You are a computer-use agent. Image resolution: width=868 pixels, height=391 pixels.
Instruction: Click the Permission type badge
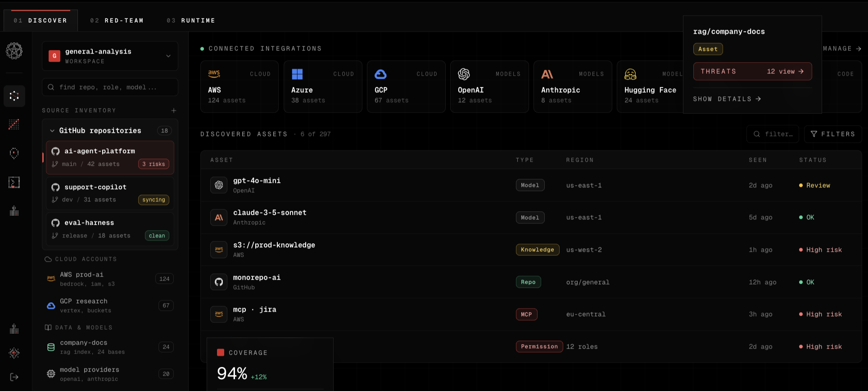tap(539, 346)
